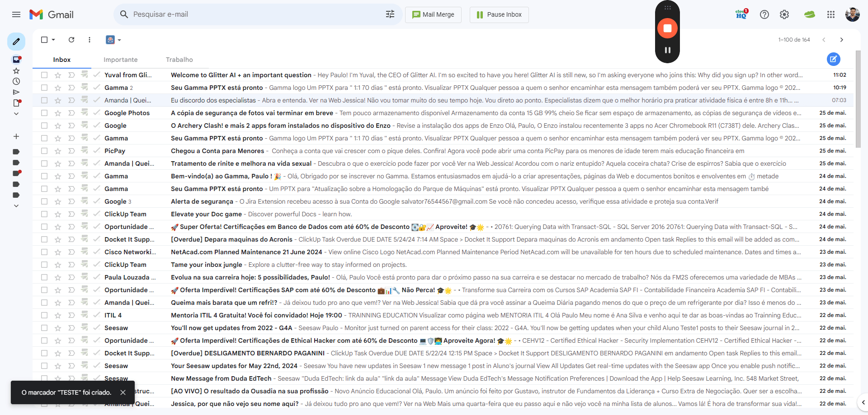The image size is (868, 415).
Task: Click the Mail Merge button
Action: [433, 14]
